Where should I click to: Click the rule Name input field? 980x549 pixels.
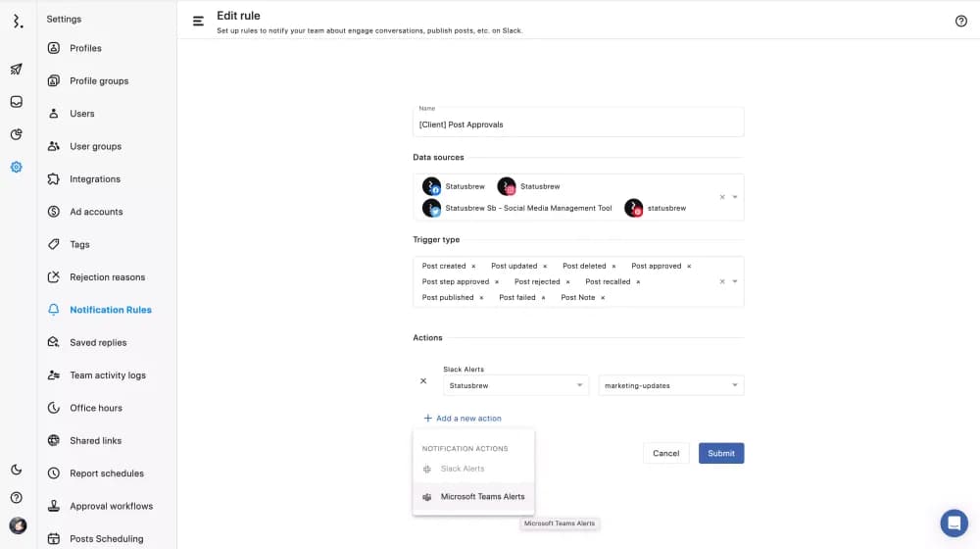pyautogui.click(x=578, y=125)
